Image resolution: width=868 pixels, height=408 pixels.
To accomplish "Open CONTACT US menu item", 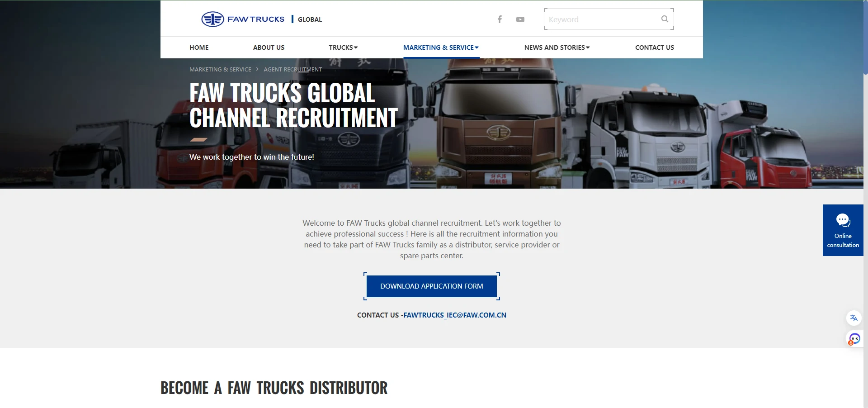I will [x=654, y=47].
